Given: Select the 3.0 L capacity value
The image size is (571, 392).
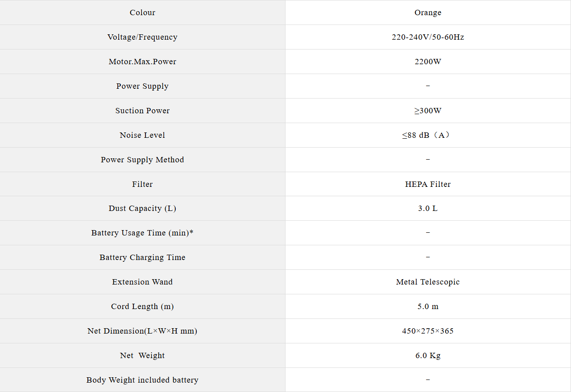Looking at the screenshot, I should (x=428, y=208).
